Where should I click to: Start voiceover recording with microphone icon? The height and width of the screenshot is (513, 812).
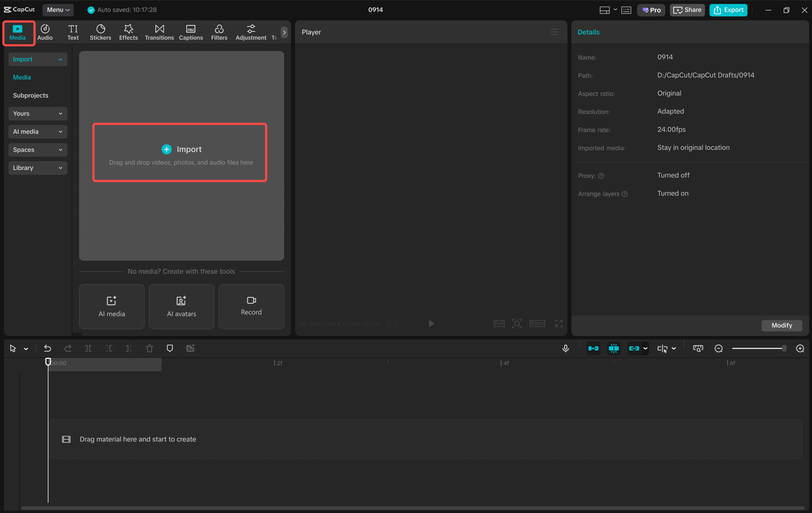565,349
